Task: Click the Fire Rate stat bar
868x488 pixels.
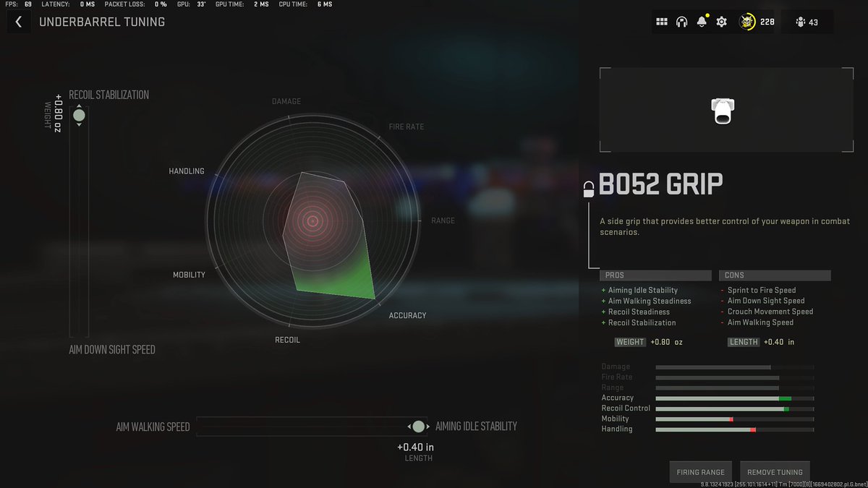Action: tap(735, 377)
